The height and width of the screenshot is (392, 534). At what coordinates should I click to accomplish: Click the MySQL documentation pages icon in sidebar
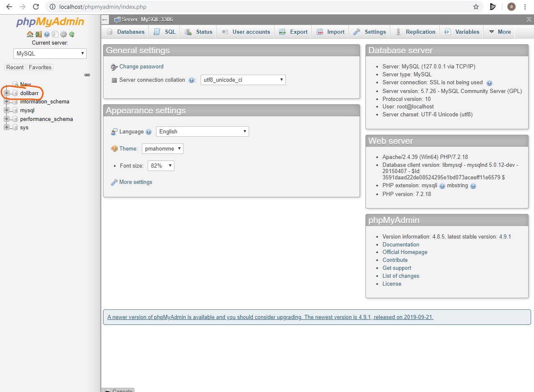click(x=55, y=34)
